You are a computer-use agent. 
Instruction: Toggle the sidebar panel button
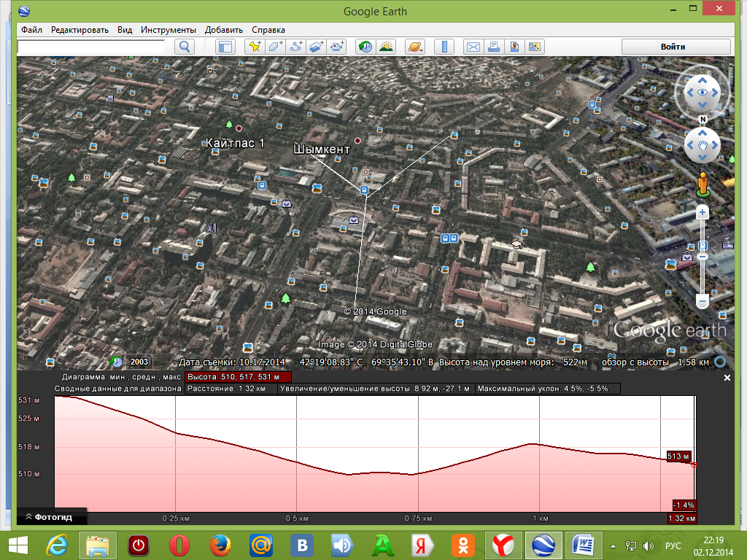225,47
